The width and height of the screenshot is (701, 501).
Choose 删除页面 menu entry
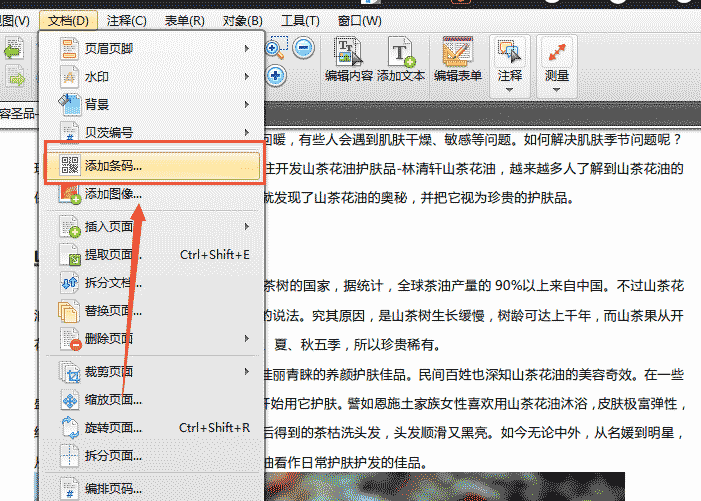(152, 338)
